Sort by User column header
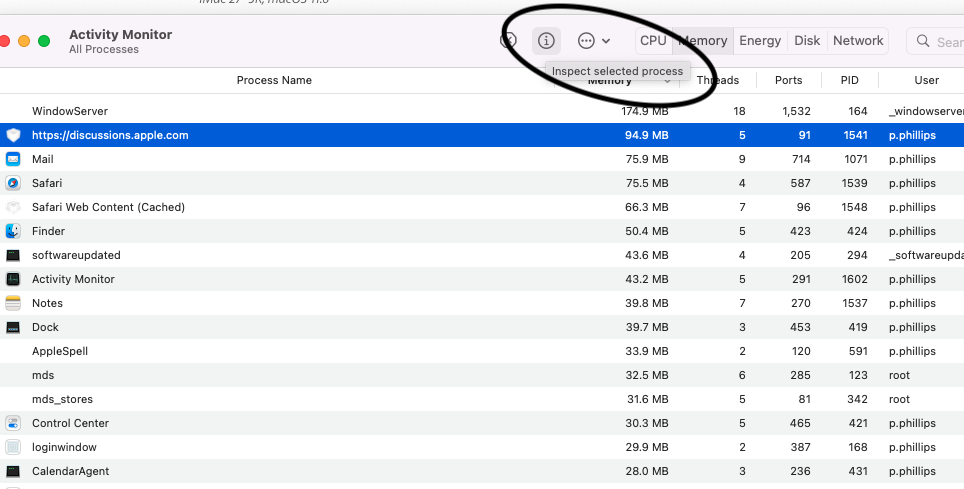This screenshot has width=964, height=489. pyautogui.click(x=926, y=80)
